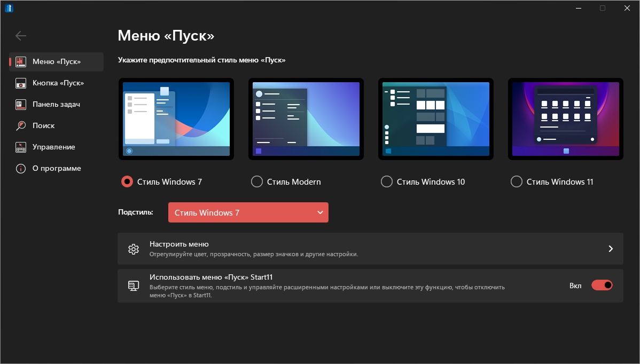The width and height of the screenshot is (640, 364).
Task: Go to the О программе page
Action: 57,169
